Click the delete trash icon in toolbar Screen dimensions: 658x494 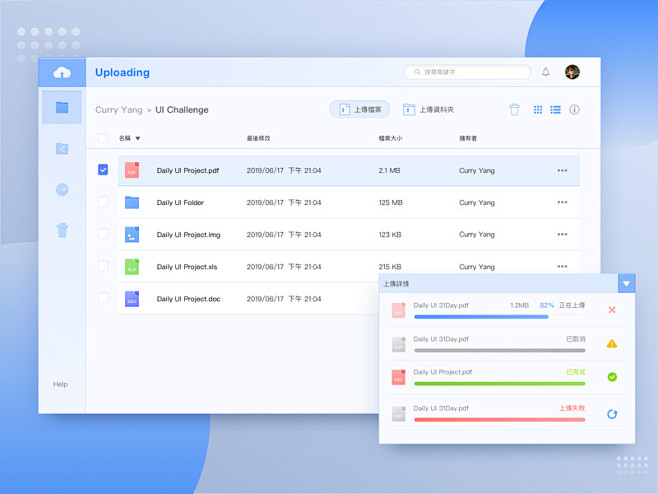click(x=514, y=110)
